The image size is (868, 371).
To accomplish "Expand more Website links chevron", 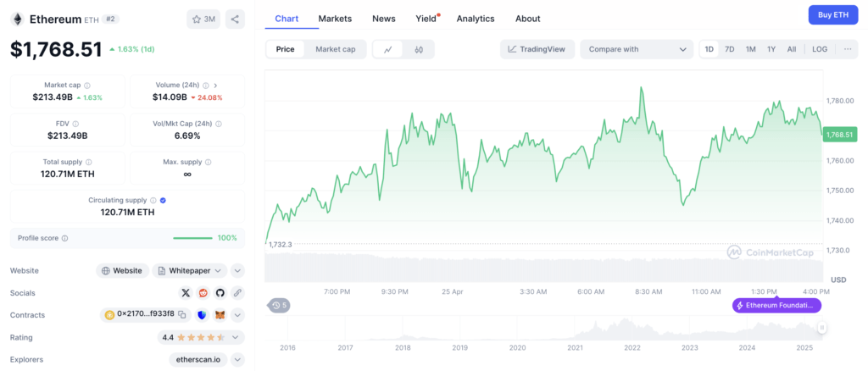I will (x=237, y=271).
